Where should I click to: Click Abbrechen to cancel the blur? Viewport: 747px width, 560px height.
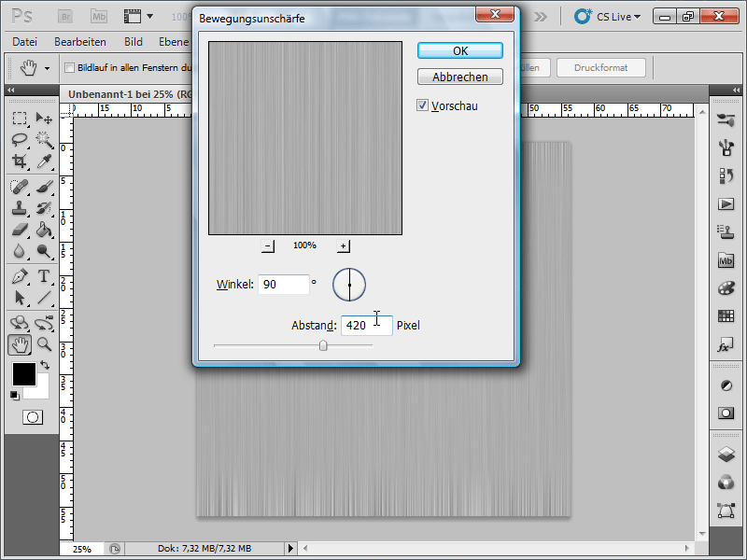[x=460, y=77]
